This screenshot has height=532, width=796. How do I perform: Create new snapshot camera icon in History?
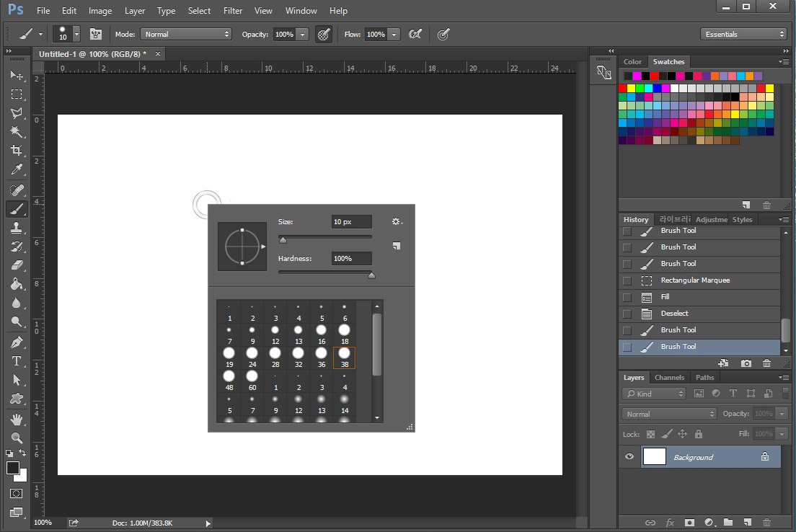(x=746, y=363)
